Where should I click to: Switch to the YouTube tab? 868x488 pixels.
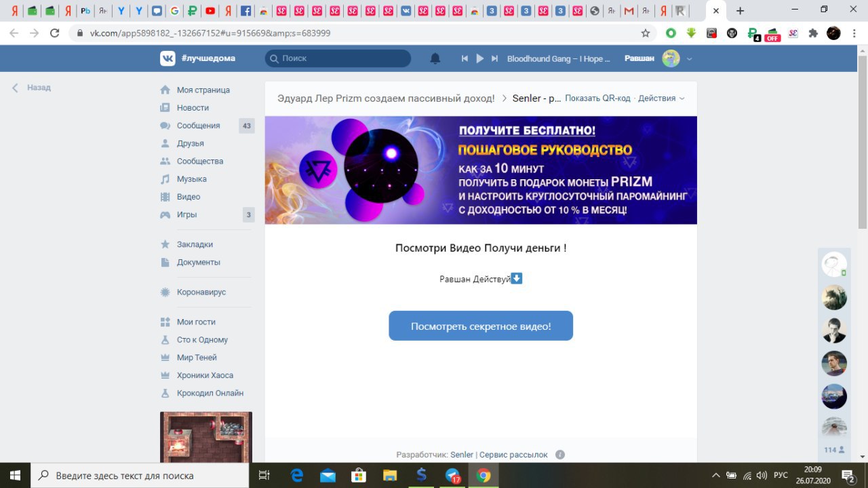210,11
